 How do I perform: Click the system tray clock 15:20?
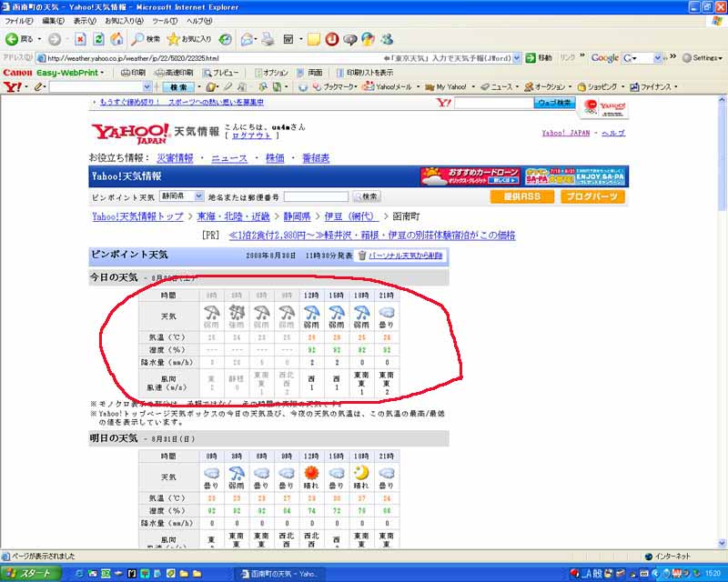pos(713,574)
